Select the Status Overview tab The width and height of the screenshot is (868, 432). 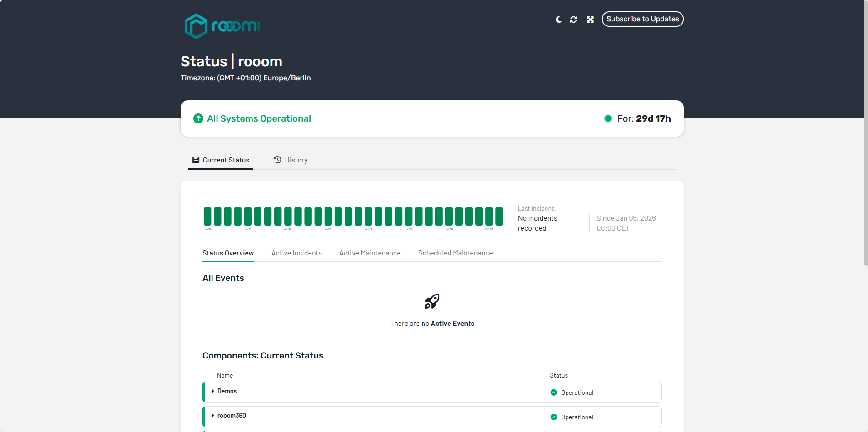tap(228, 253)
